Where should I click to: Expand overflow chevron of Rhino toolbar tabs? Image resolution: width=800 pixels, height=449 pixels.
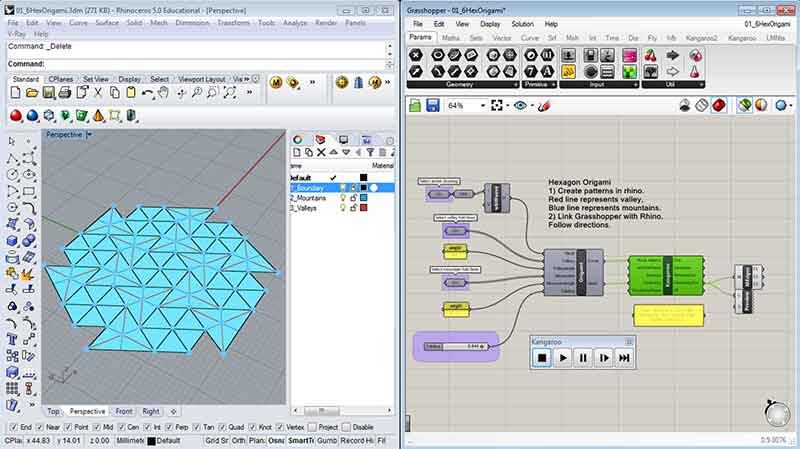coord(247,79)
